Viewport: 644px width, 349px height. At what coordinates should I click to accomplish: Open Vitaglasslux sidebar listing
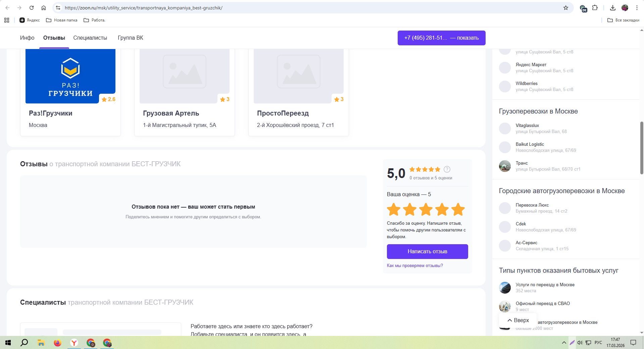pos(527,125)
